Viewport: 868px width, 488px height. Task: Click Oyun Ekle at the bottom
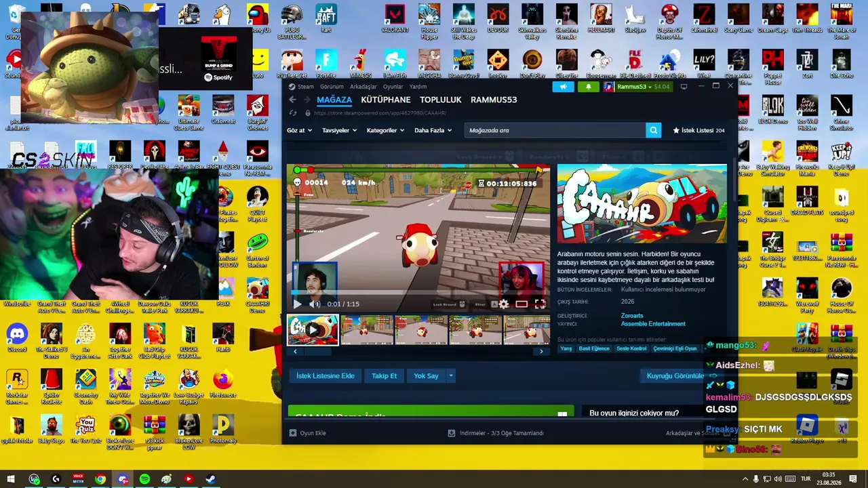[308, 433]
